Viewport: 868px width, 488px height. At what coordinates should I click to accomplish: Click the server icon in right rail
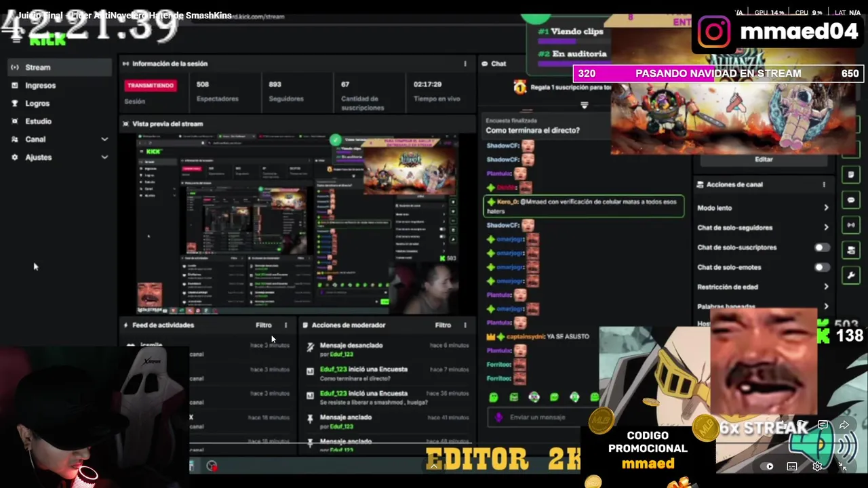click(x=851, y=250)
